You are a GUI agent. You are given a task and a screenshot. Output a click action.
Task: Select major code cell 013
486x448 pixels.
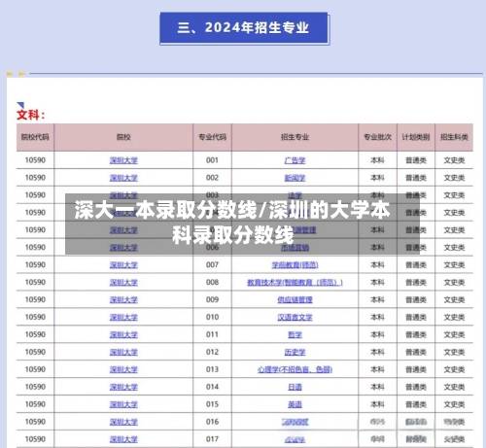click(x=212, y=369)
